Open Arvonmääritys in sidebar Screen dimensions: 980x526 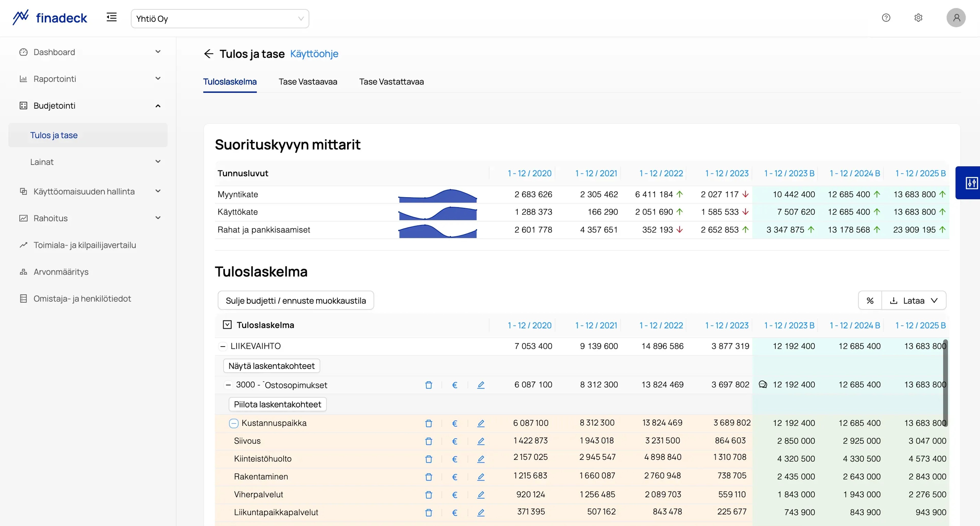(x=61, y=272)
